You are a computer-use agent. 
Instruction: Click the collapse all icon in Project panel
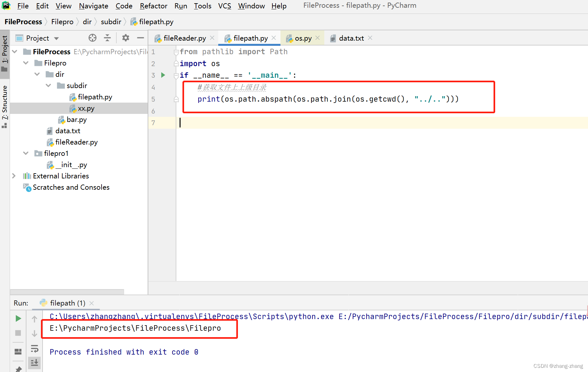pyautogui.click(x=107, y=38)
